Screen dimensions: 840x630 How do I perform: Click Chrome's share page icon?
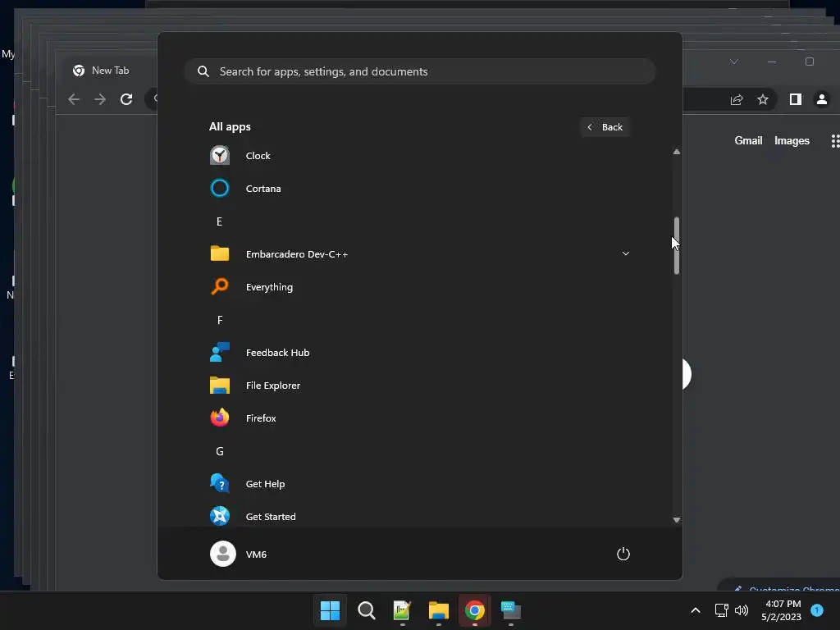737,99
